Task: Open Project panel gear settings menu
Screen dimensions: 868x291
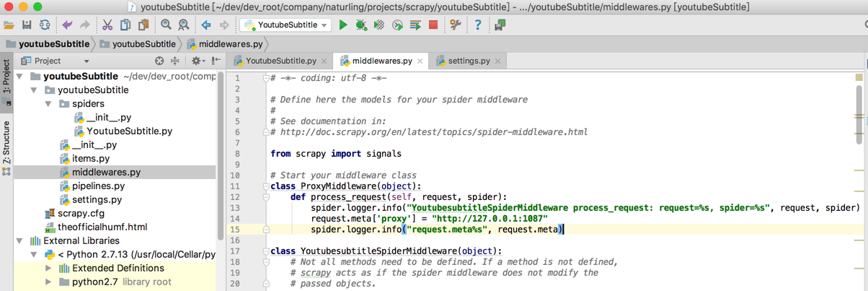Action: click(197, 61)
